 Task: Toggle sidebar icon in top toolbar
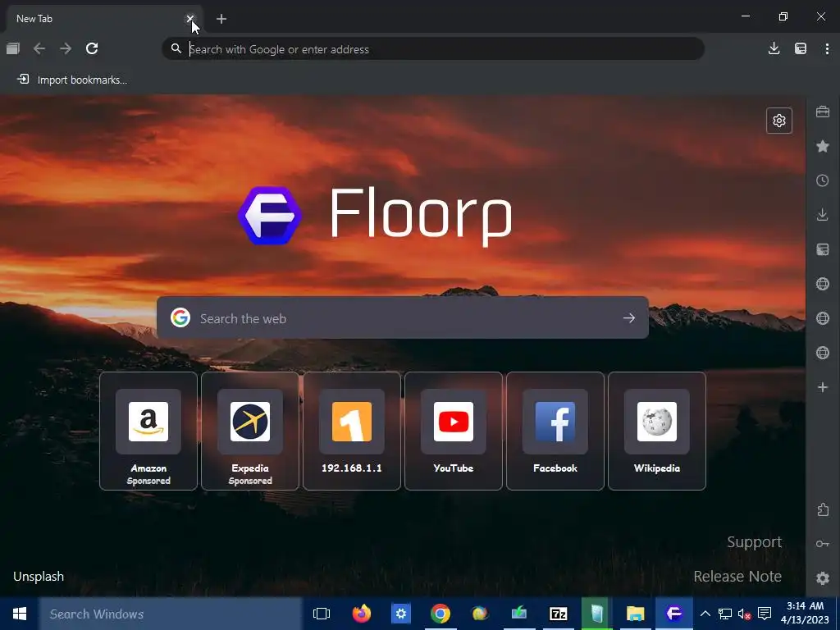pos(801,48)
